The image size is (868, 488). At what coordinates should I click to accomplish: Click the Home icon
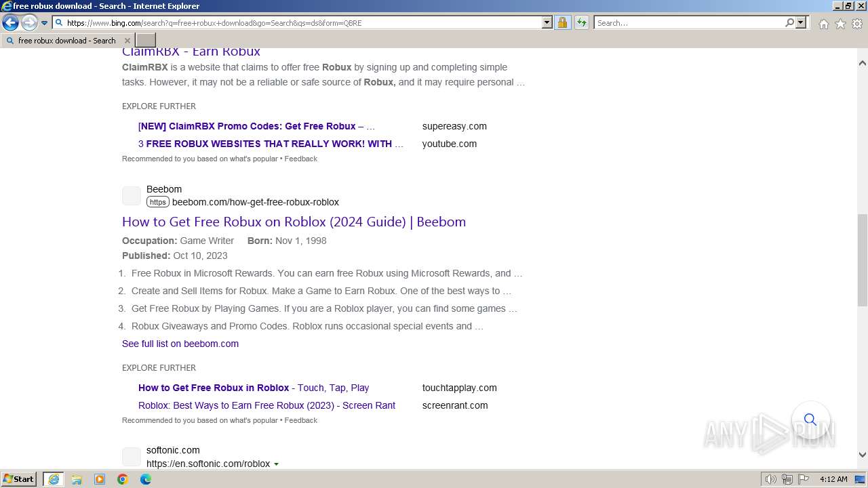tap(823, 24)
